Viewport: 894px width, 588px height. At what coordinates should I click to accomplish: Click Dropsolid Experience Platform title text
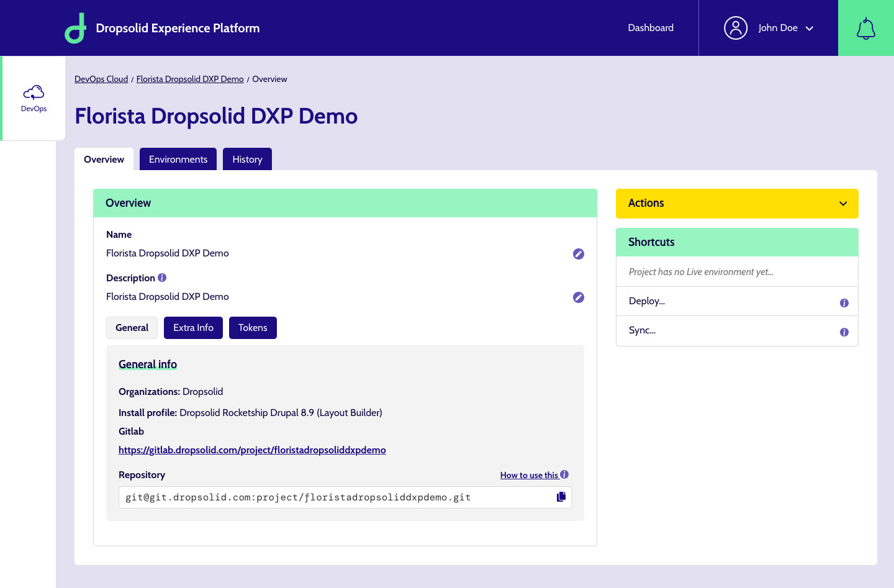[178, 28]
